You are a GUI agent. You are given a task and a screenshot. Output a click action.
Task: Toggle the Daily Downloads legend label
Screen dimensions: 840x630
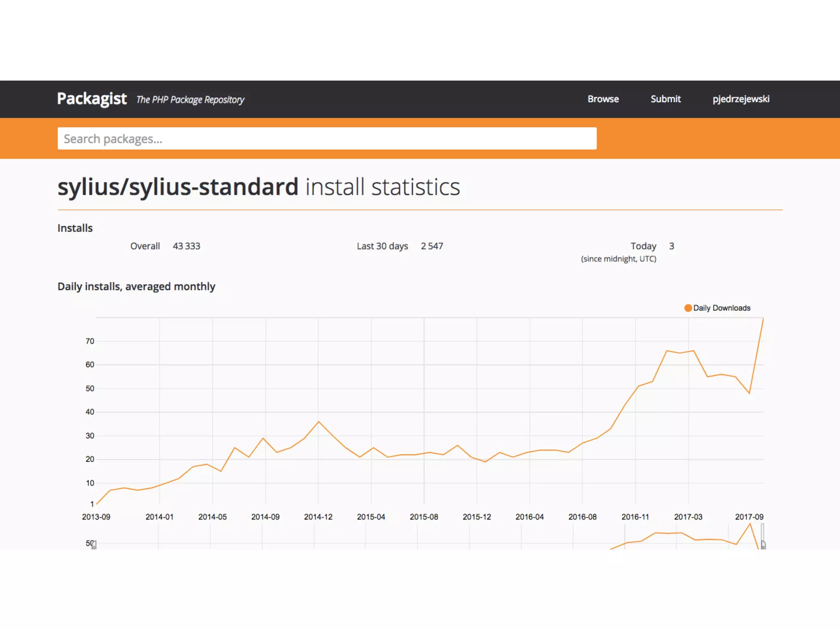click(x=721, y=308)
